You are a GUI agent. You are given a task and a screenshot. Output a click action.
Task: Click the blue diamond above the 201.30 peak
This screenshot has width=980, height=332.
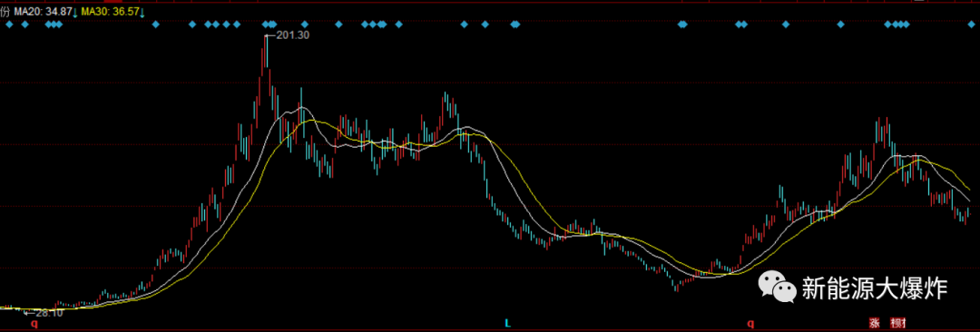pos(266,24)
